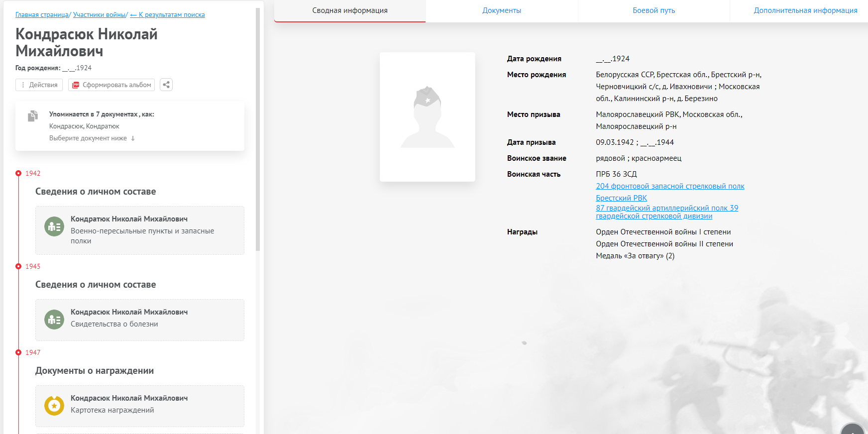Click the green icon beside Свидетельства о болезни
This screenshot has height=434, width=868.
(54, 320)
